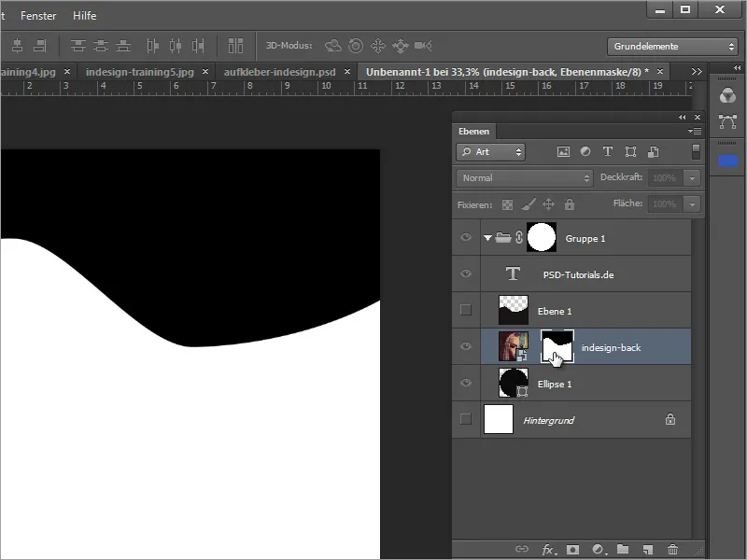Screen dimensions: 747x560
Task: Select the 3D rotate object mode
Action: coord(333,46)
